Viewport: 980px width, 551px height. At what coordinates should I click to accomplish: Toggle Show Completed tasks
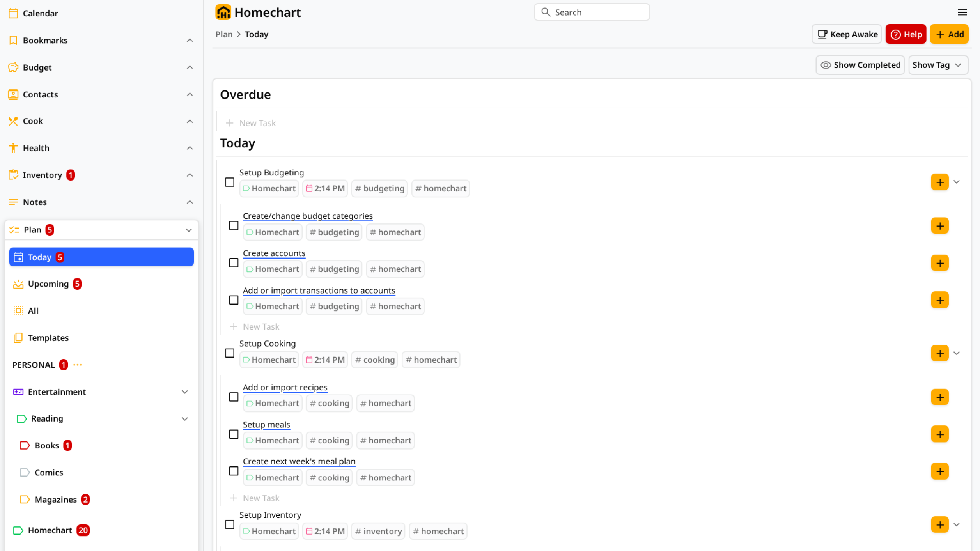coord(860,65)
